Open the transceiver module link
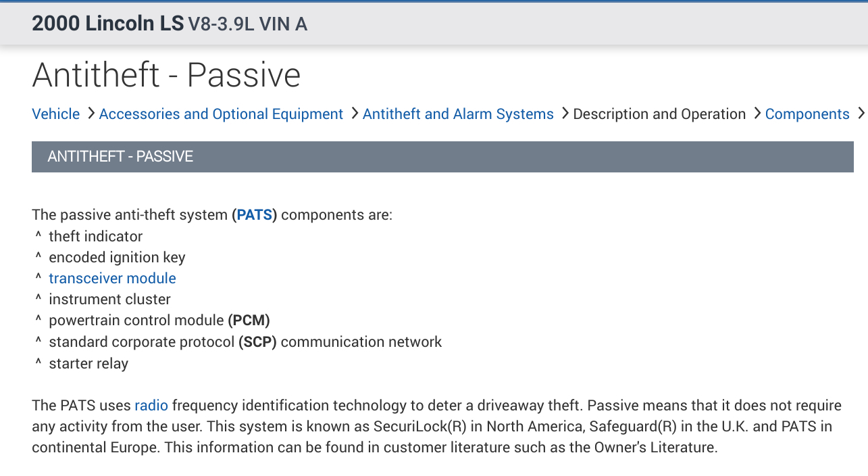Viewport: 868px width, 476px height. pyautogui.click(x=112, y=279)
